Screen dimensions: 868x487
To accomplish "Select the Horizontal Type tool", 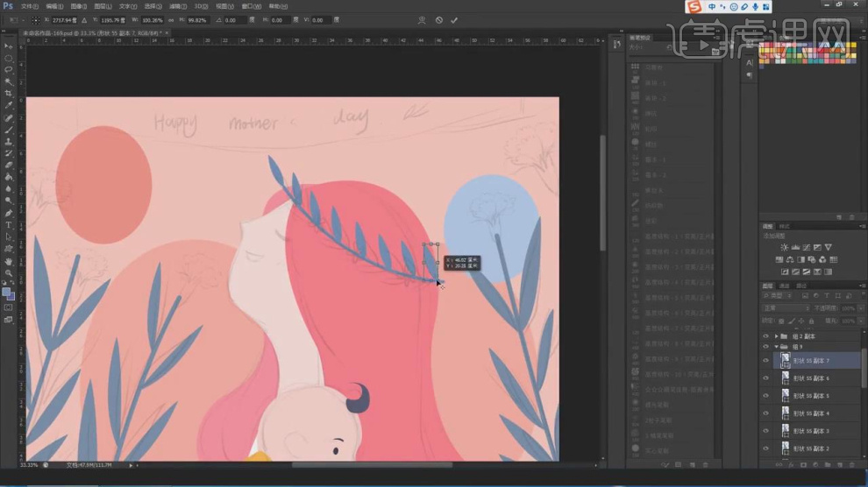I will pos(9,225).
